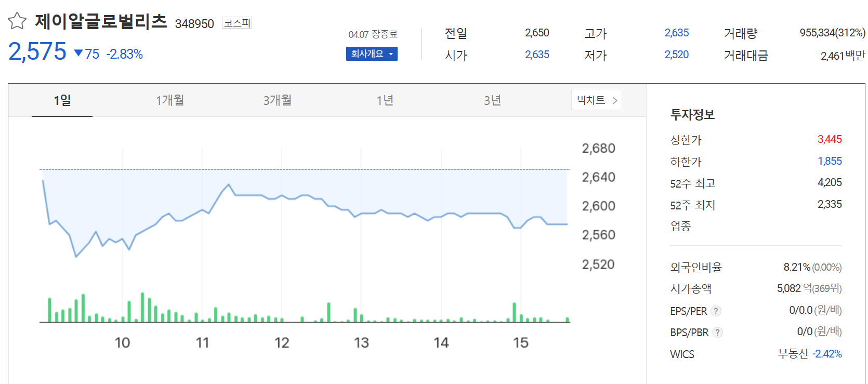Click the change percentage -2.83%

coord(125,54)
